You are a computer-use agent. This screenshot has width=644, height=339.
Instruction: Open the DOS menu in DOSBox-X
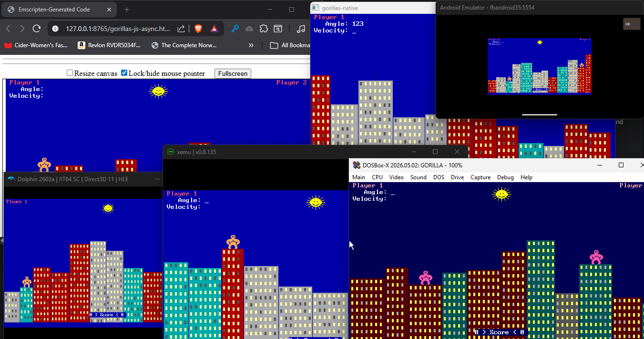coord(439,177)
